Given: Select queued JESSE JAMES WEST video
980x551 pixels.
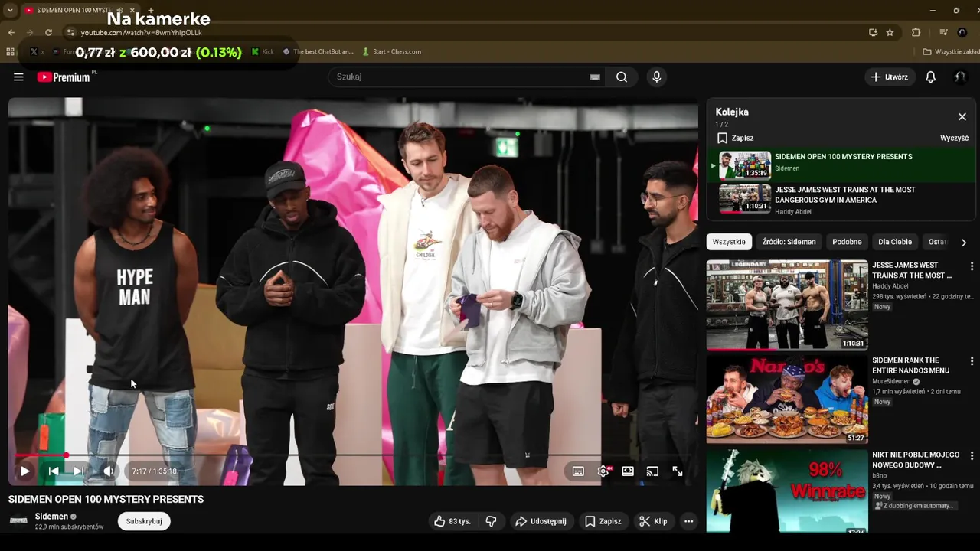Looking at the screenshot, I should tap(841, 200).
